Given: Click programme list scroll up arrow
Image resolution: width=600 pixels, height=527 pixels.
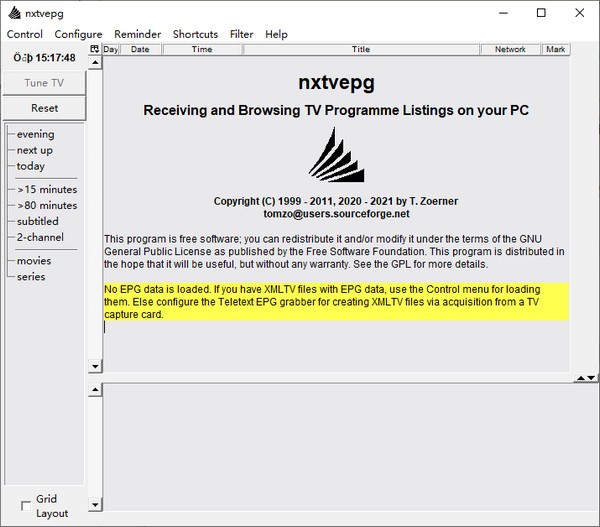Looking at the screenshot, I should point(95,62).
